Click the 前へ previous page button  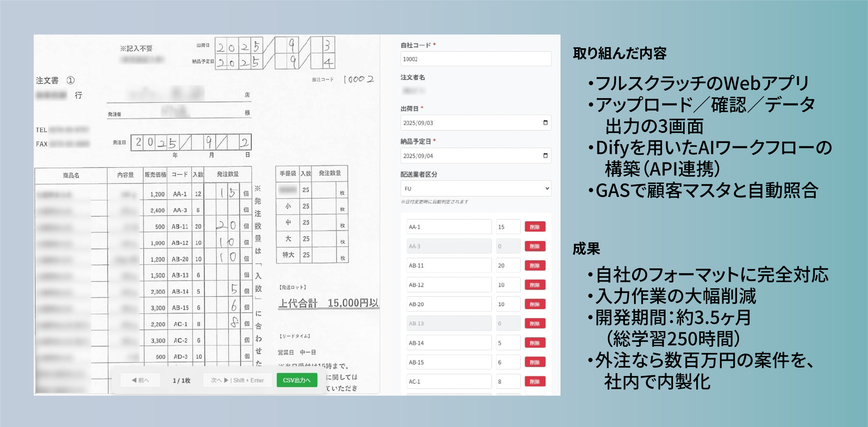tap(140, 380)
